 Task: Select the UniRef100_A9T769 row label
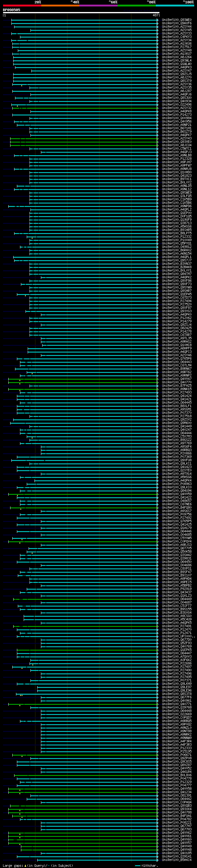pos(177,443)
